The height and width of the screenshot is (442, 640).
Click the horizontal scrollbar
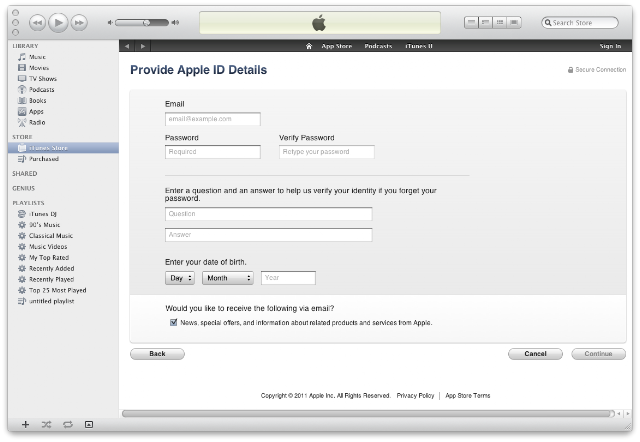pos(368,413)
